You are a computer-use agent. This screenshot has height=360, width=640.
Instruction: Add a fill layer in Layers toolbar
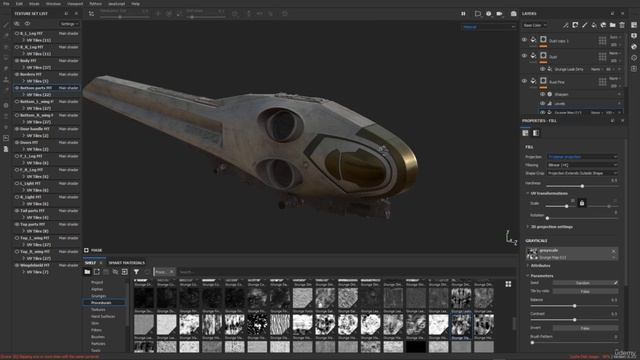[594, 25]
